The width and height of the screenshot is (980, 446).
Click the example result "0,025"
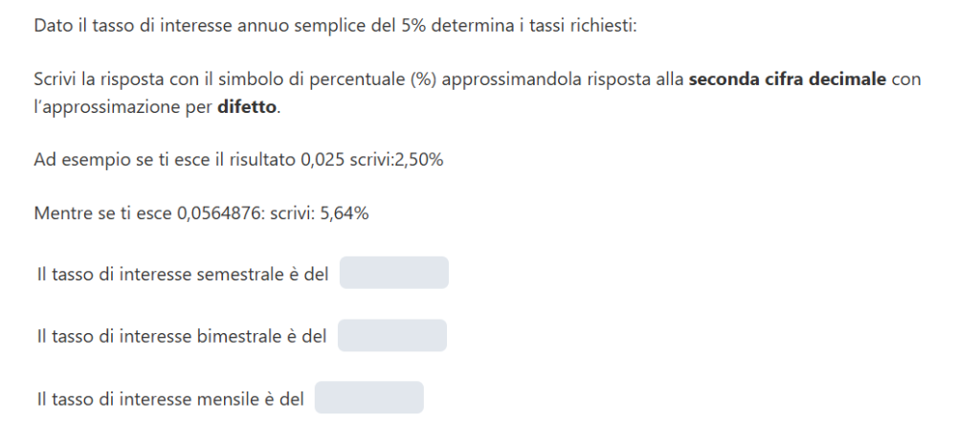322,160
